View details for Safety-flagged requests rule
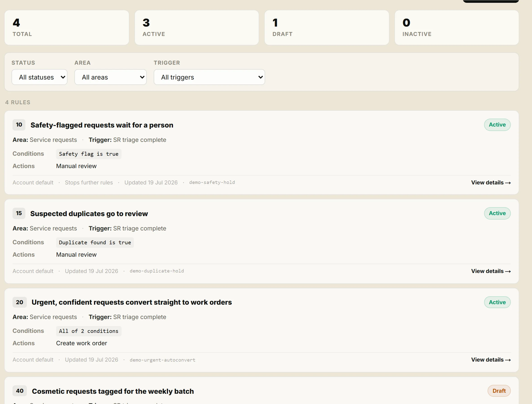 point(491,183)
